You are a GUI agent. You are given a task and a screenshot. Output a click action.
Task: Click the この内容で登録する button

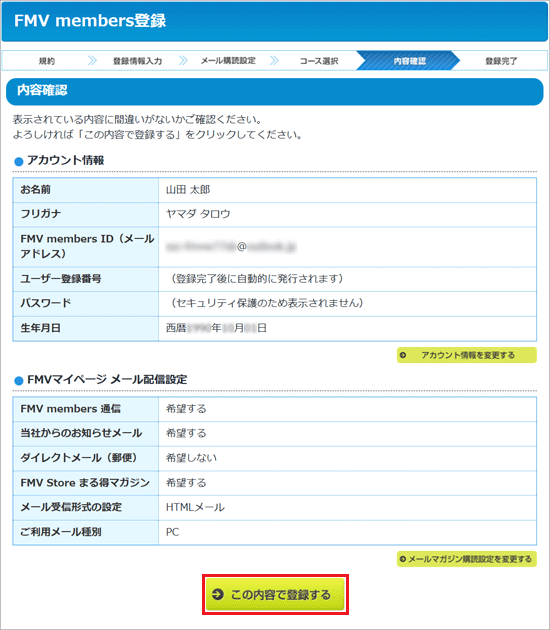tap(275, 594)
